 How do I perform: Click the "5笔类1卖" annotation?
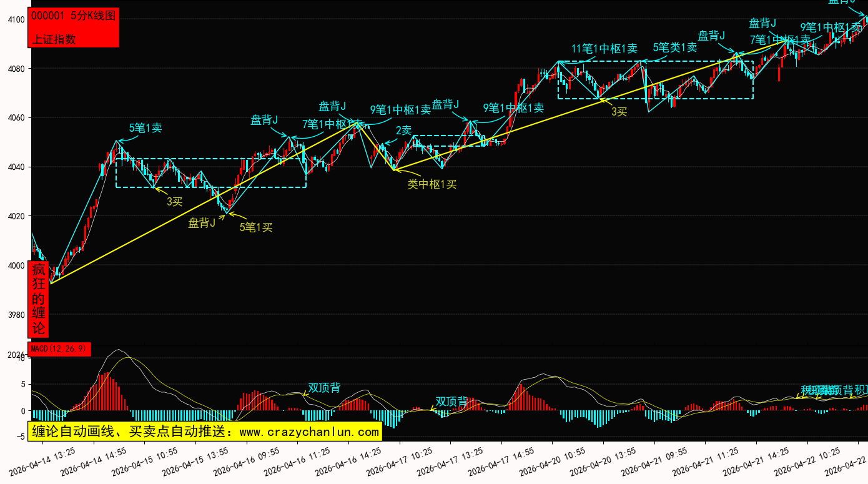point(674,47)
